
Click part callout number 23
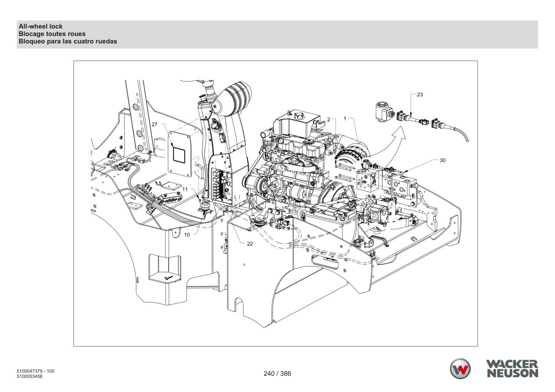click(420, 94)
